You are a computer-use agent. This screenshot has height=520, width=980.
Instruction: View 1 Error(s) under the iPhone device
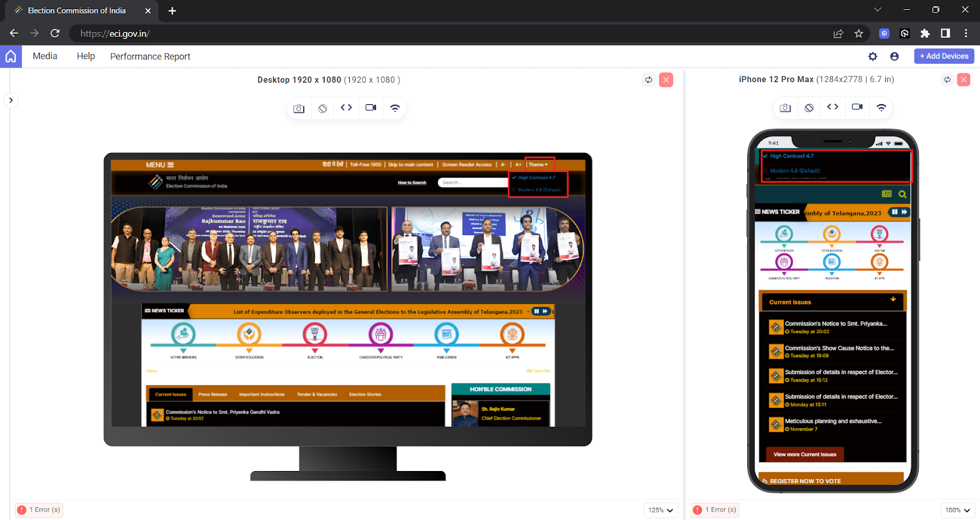point(715,510)
